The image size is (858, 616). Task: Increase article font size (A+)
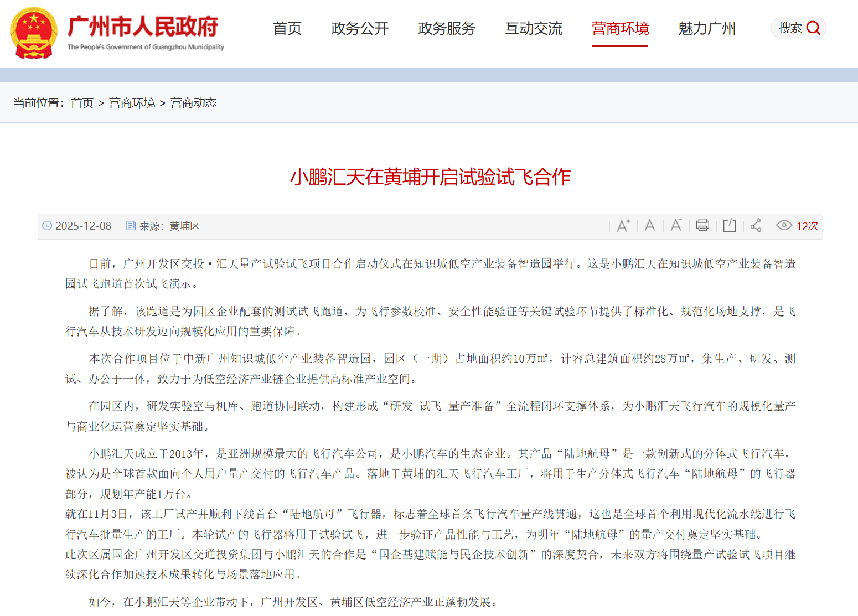point(623,225)
